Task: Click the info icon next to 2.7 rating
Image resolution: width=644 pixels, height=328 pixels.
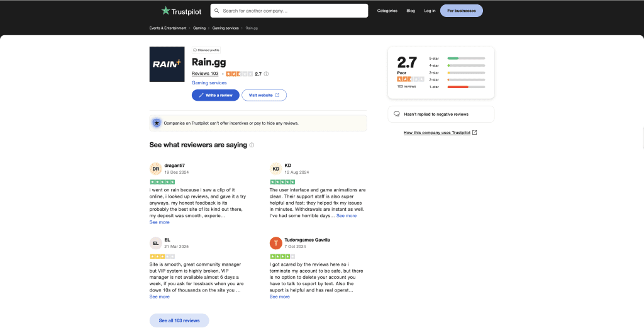Action: pyautogui.click(x=266, y=74)
